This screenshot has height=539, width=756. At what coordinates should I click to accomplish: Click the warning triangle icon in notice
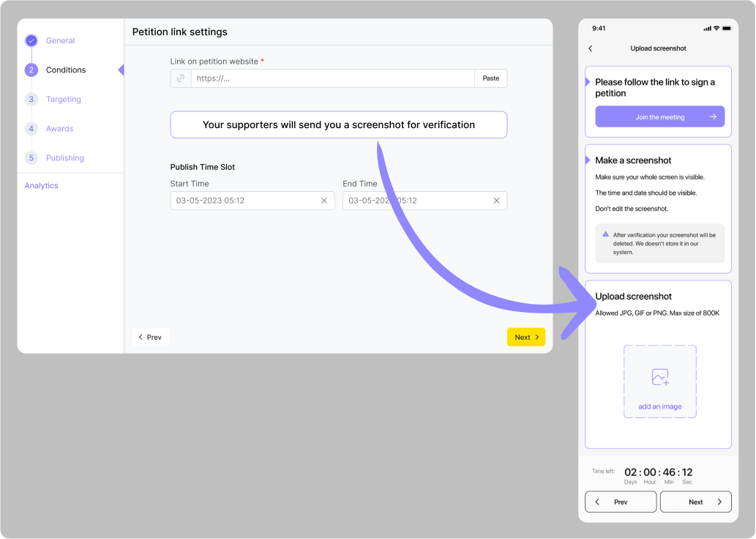click(605, 234)
